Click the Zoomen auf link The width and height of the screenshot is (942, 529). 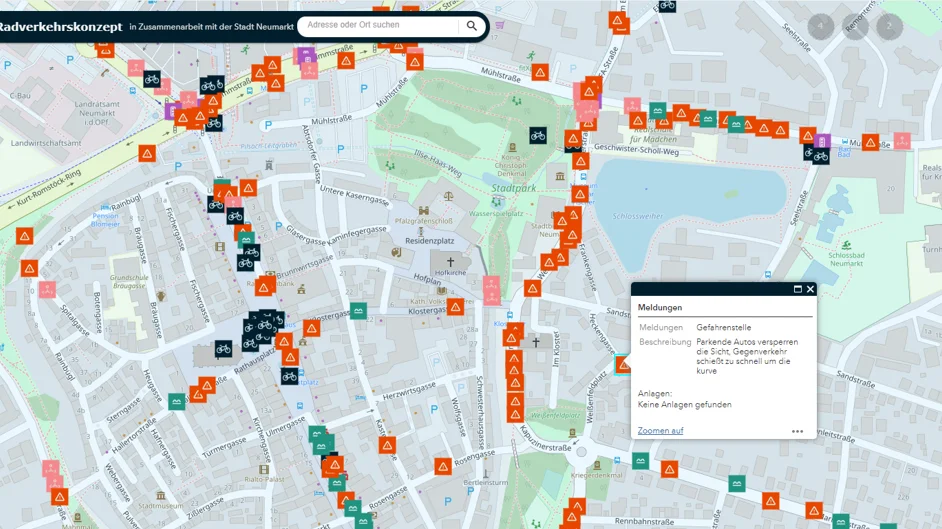(x=660, y=431)
